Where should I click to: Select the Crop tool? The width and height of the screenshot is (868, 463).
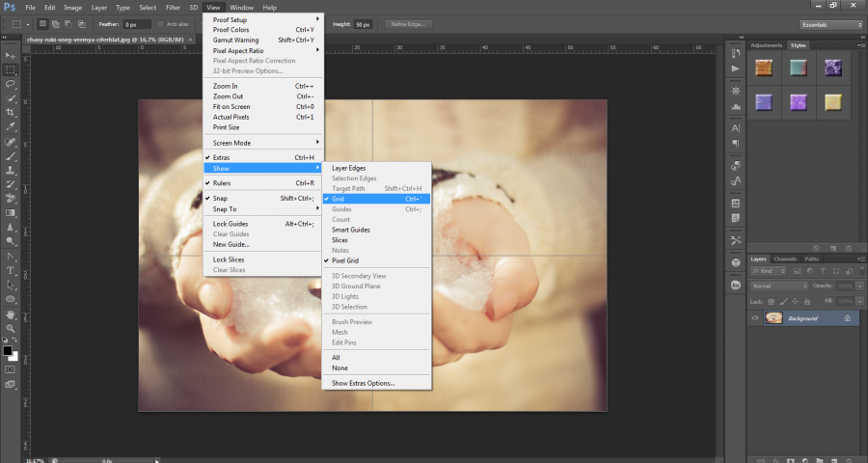[x=11, y=112]
